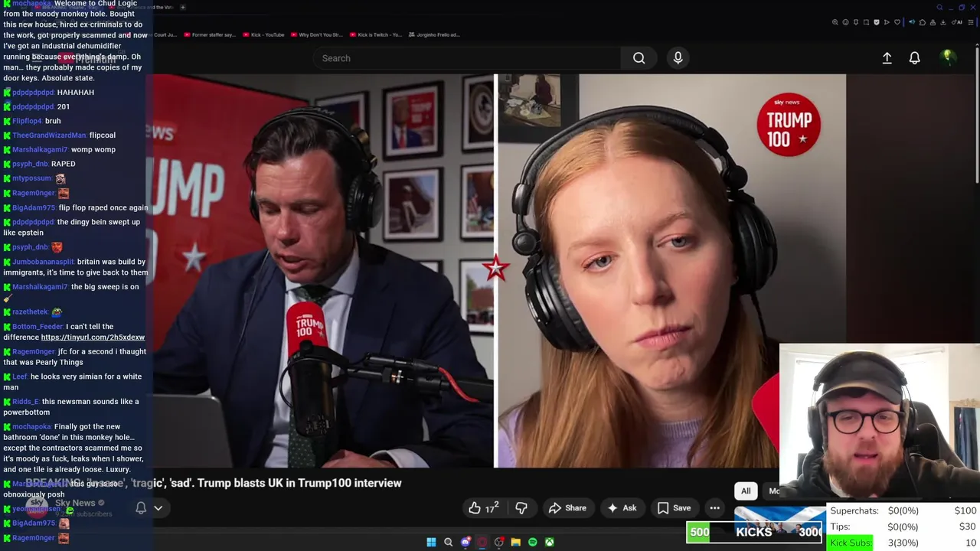Open the easy setup sliders icon

point(971,22)
